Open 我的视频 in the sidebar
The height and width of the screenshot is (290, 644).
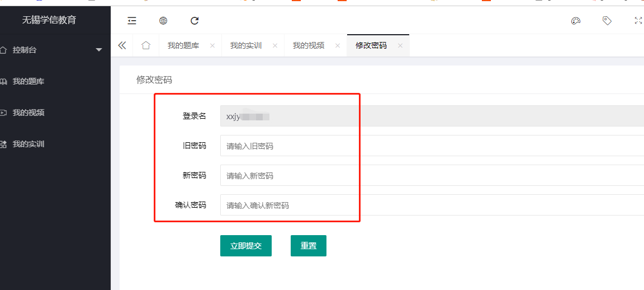point(29,113)
